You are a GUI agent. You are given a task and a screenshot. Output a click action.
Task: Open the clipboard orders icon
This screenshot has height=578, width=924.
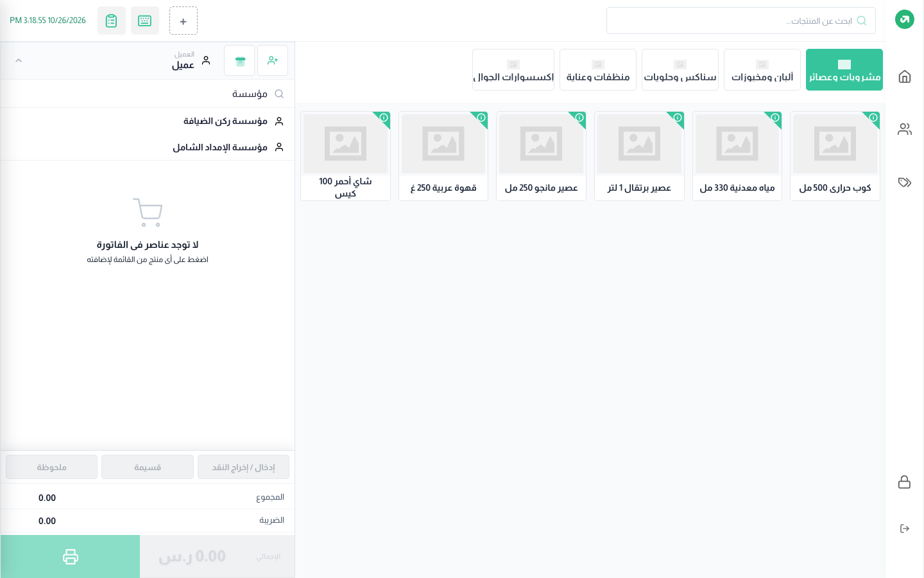click(x=112, y=21)
